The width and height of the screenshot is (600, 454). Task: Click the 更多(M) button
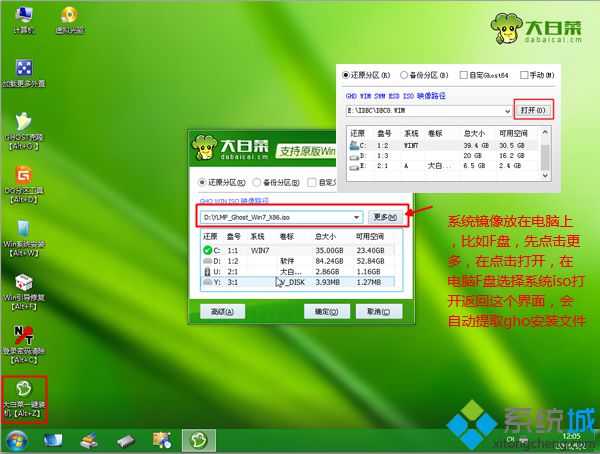point(385,217)
